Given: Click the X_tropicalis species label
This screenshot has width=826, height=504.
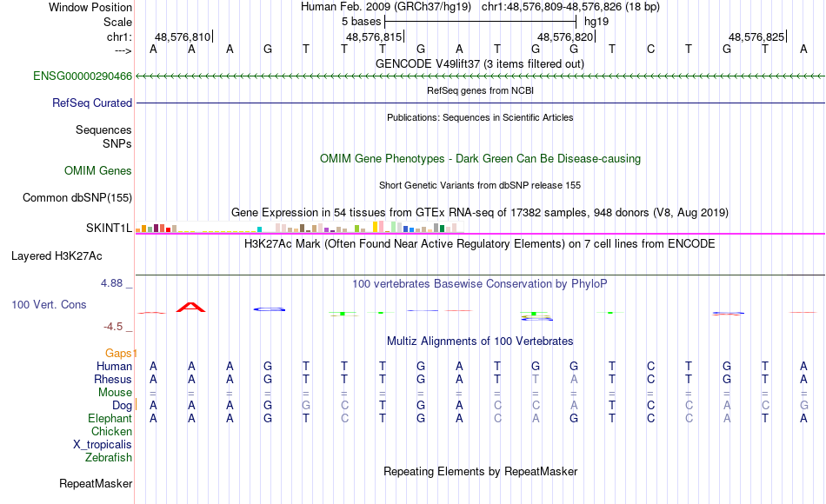Looking at the screenshot, I should 103,445.
